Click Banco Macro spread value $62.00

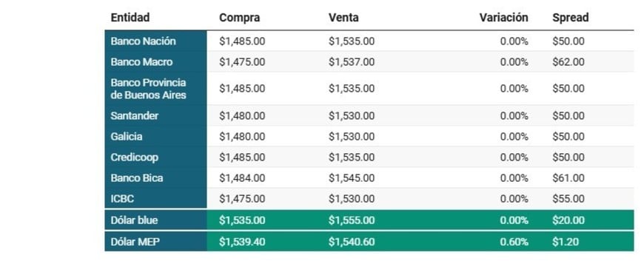tap(568, 62)
